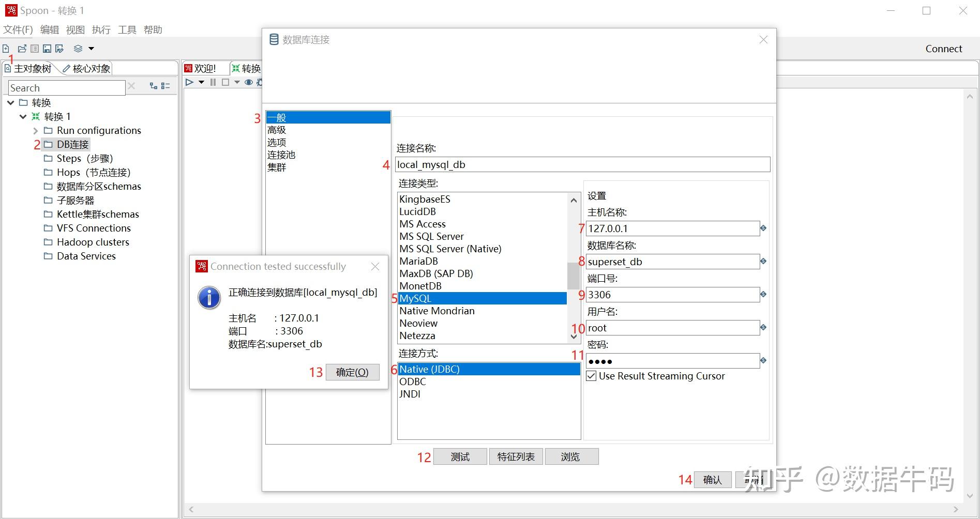Click the 连接名称 input field
The height and width of the screenshot is (519, 980).
pos(582,164)
